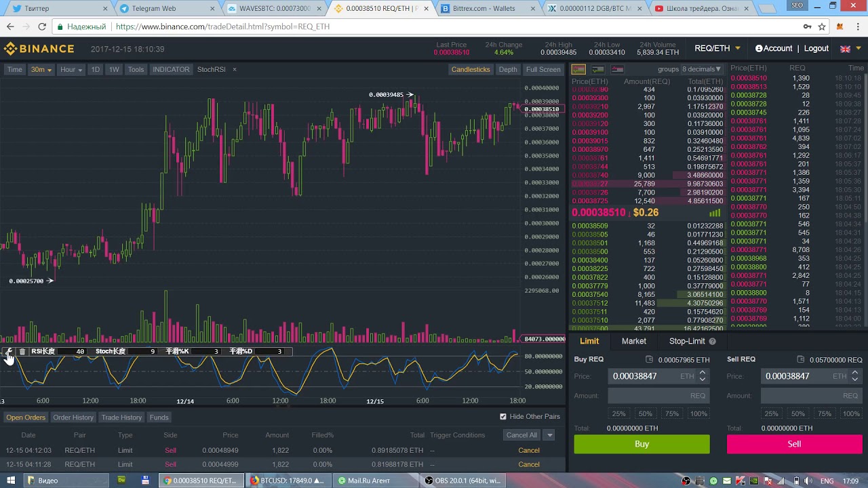Click the Buy Amount input field
The image size is (868, 488).
pos(658,396)
